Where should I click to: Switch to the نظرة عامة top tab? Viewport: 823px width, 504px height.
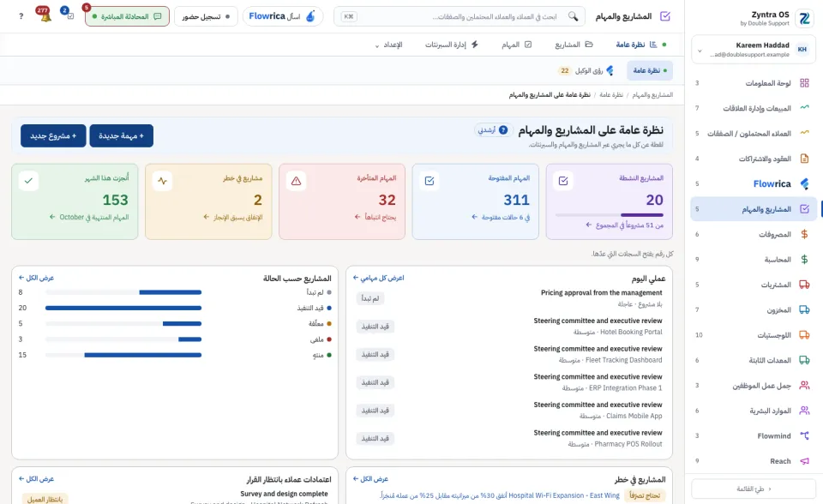[x=641, y=45]
